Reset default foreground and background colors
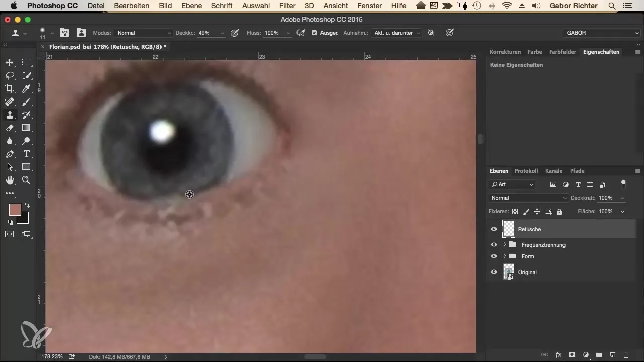This screenshot has height=362, width=644. point(10,222)
